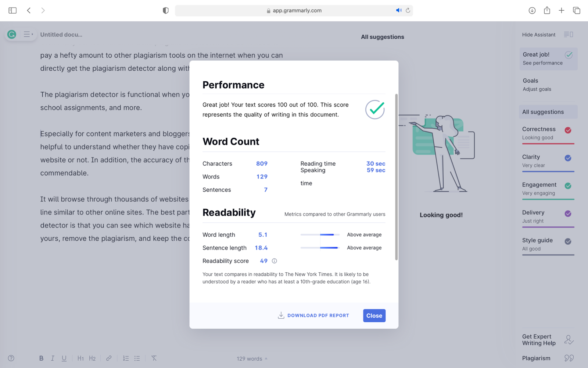Click the Engagement green check badge
This screenshot has height=368, width=588.
pyautogui.click(x=568, y=186)
